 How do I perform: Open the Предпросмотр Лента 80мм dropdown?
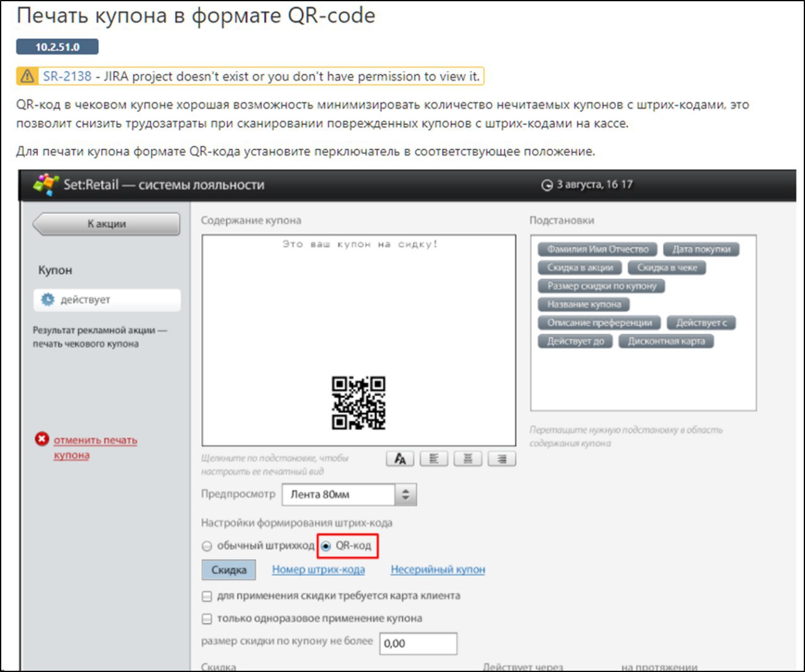(x=349, y=495)
